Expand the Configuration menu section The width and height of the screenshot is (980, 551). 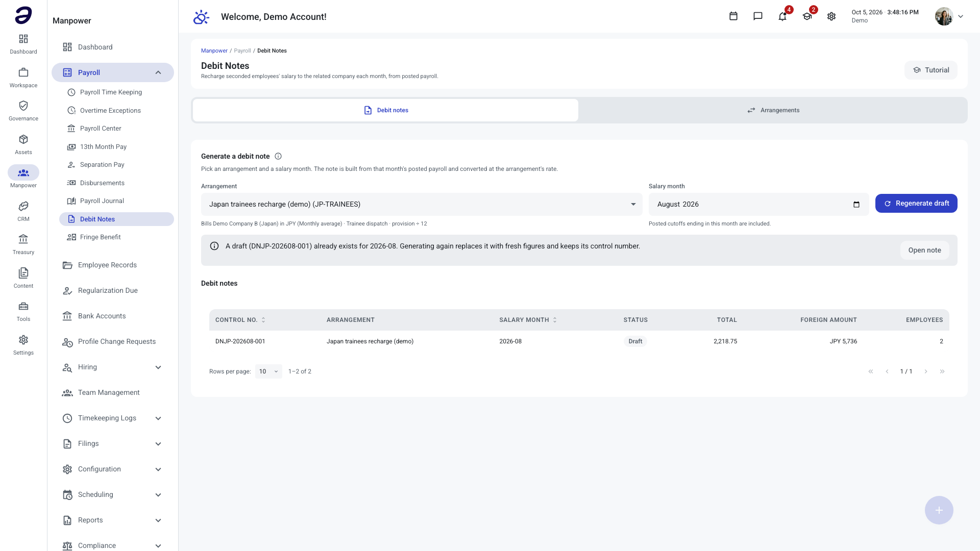click(158, 469)
